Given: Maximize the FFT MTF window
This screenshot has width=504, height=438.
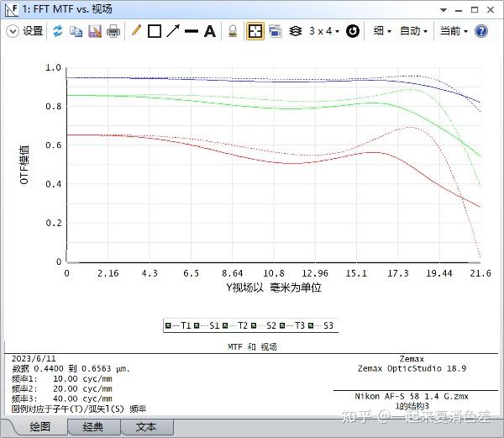Looking at the screenshot, I should (475, 10).
